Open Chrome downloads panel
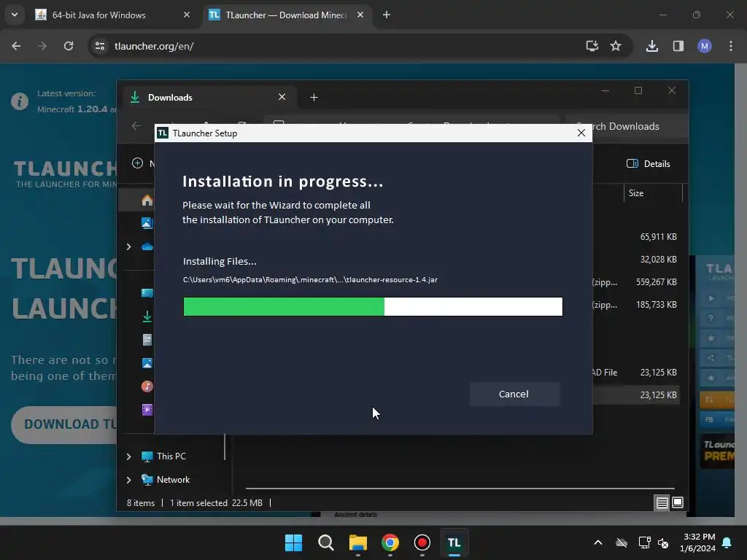The image size is (747, 560). pyautogui.click(x=652, y=46)
